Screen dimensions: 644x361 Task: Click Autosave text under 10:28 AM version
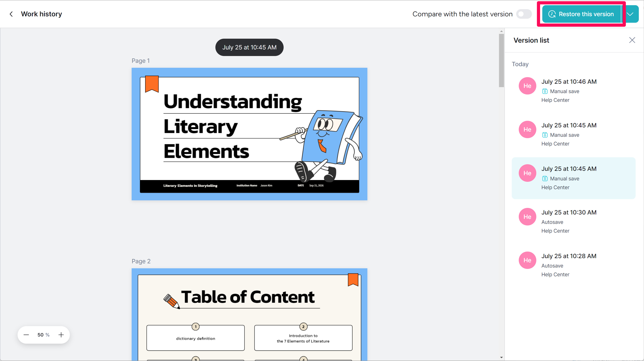coord(552,266)
